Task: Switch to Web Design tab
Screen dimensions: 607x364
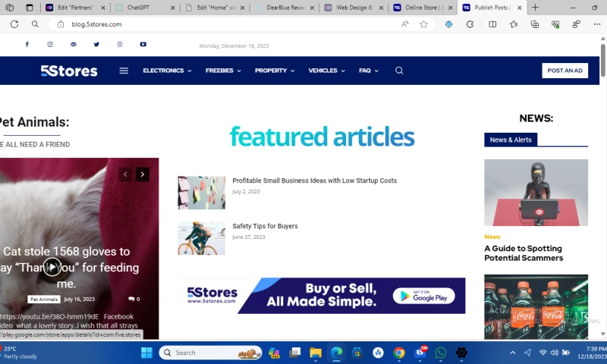Action: [353, 8]
